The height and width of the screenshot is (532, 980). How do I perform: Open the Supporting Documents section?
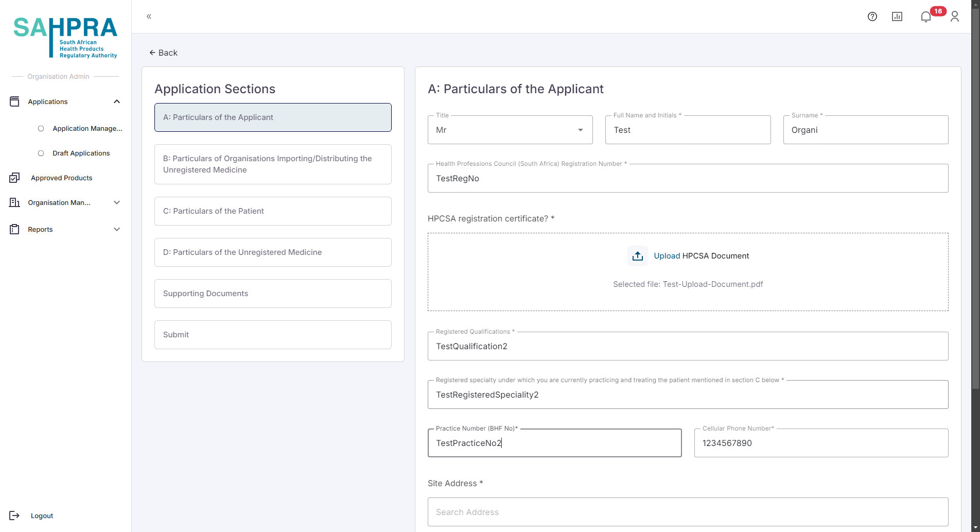[x=273, y=294]
